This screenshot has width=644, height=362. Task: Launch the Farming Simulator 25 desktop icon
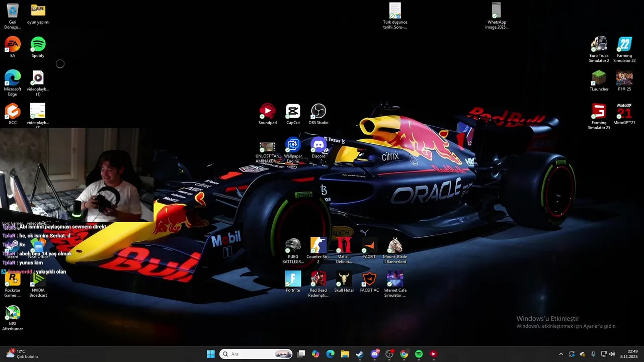click(x=599, y=117)
